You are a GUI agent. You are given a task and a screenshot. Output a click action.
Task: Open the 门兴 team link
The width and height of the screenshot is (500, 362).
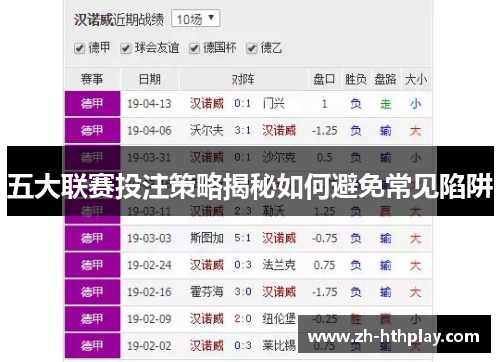click(x=274, y=104)
